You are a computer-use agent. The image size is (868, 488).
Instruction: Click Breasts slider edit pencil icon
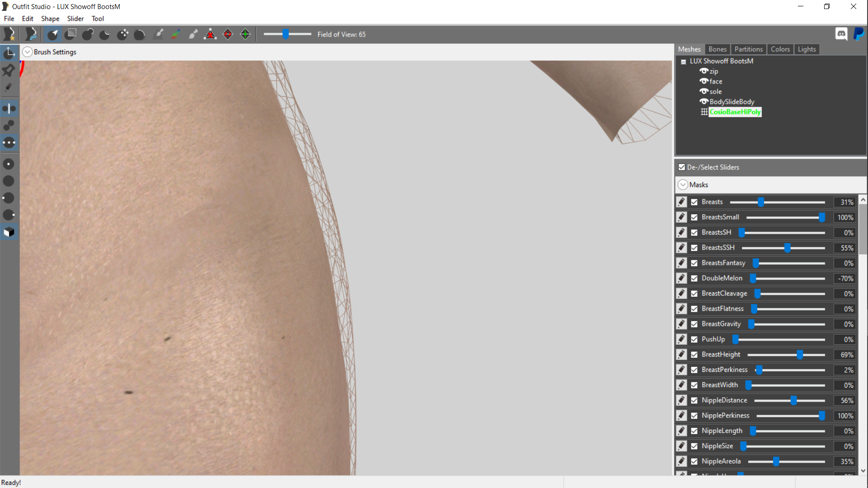pyautogui.click(x=681, y=202)
